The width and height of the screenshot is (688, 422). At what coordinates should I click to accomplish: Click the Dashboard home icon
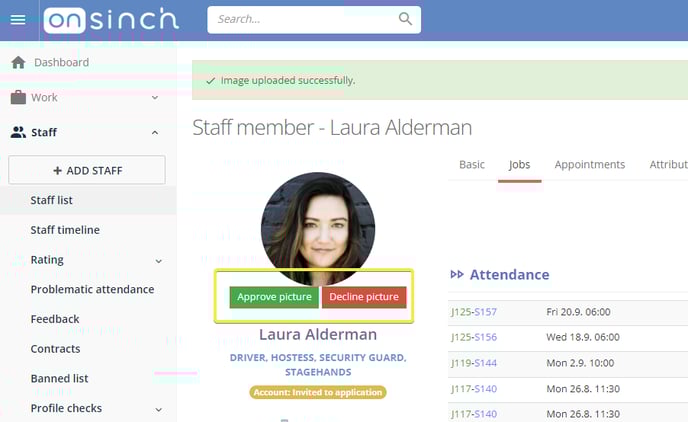(18, 62)
